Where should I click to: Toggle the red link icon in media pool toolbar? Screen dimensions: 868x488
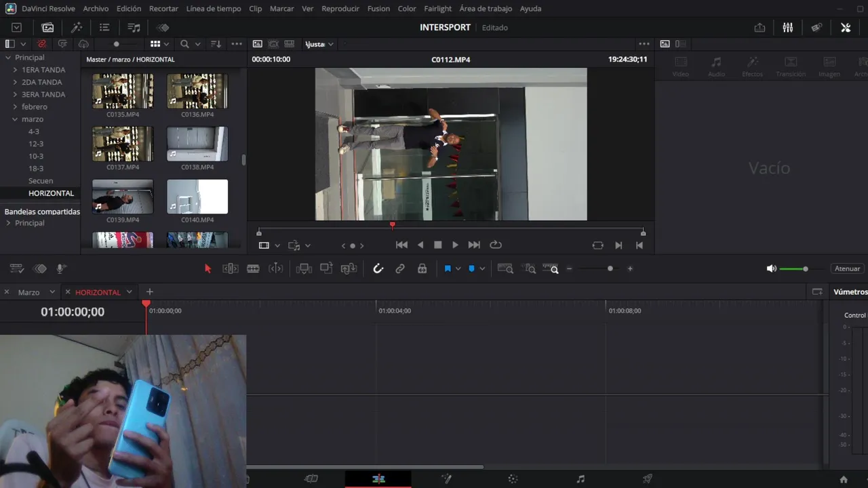coord(42,44)
